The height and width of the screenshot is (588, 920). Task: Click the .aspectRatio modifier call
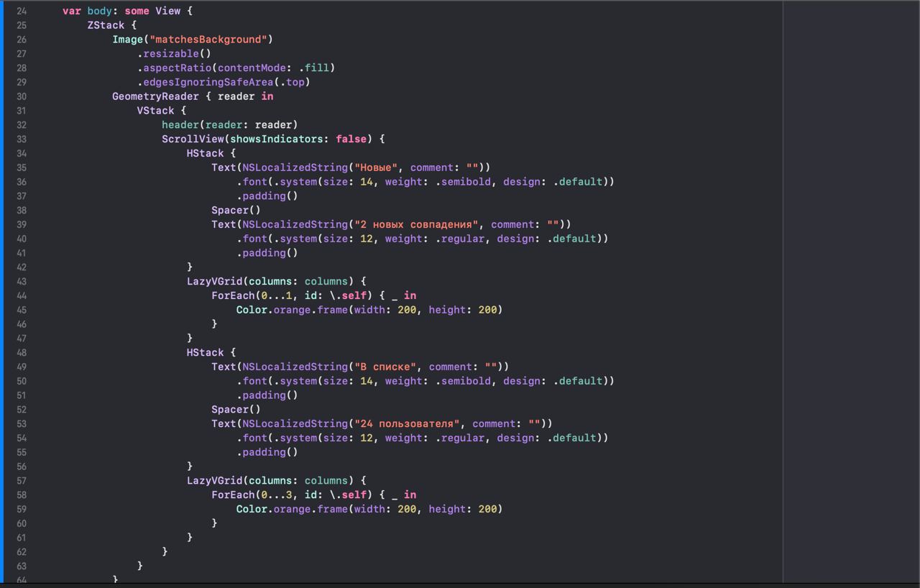[174, 68]
